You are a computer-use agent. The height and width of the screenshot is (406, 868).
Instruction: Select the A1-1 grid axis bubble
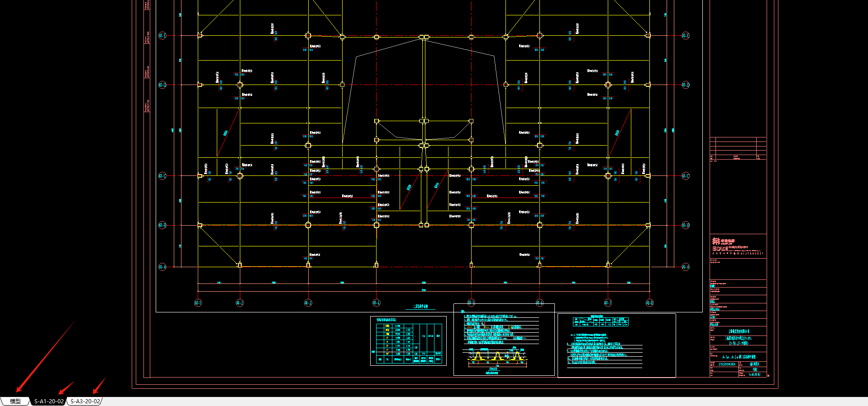198,303
